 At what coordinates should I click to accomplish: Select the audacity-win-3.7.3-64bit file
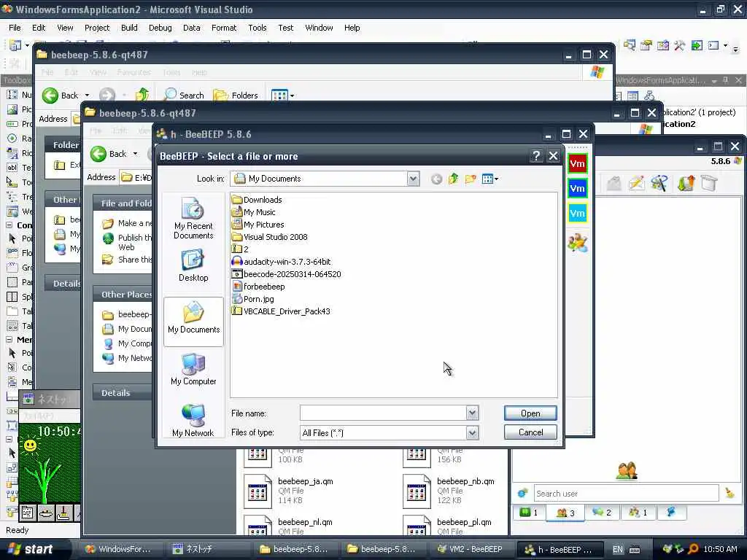click(281, 262)
